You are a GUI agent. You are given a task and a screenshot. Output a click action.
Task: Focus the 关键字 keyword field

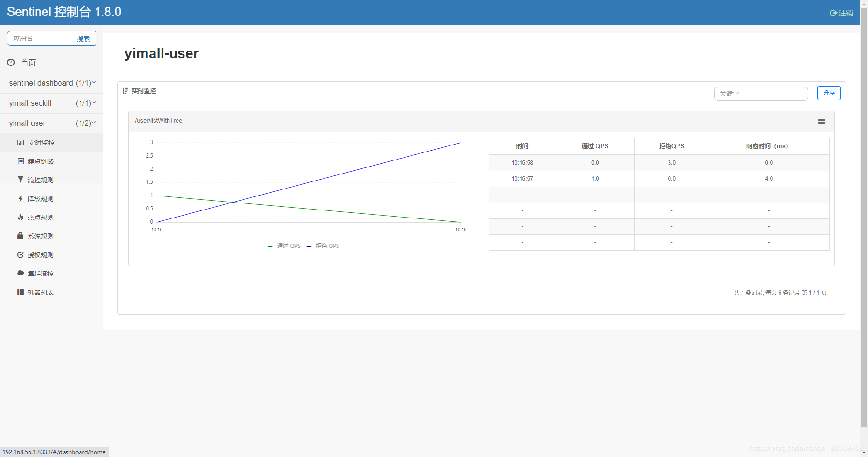pos(761,94)
